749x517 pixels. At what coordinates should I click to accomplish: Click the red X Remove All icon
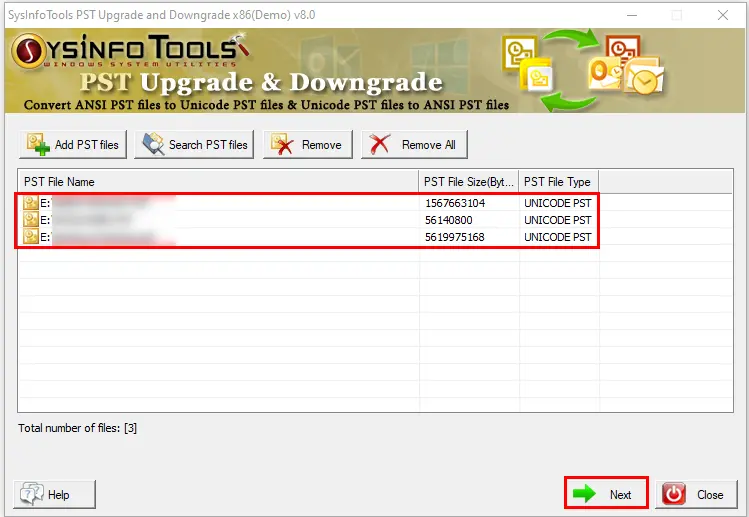click(380, 144)
